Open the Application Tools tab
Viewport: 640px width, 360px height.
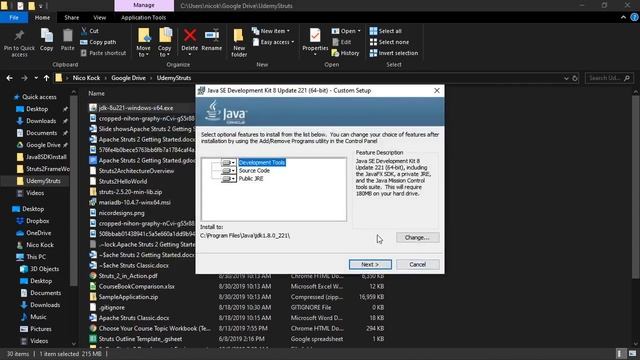pyautogui.click(x=144, y=18)
